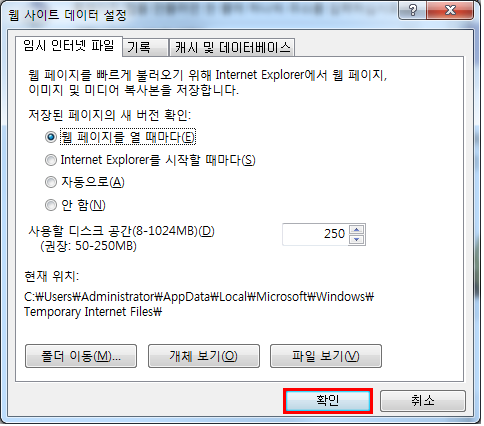Pick the 안 함(N) radio option
This screenshot has height=426, width=484.
(51, 205)
